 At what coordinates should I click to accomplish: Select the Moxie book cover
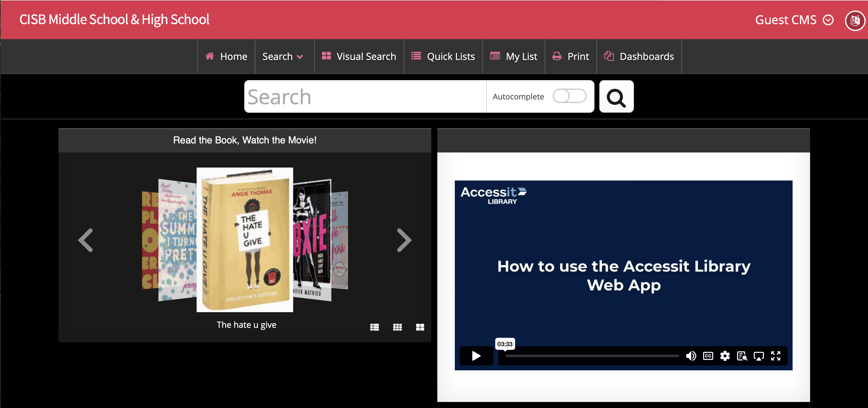tap(312, 240)
